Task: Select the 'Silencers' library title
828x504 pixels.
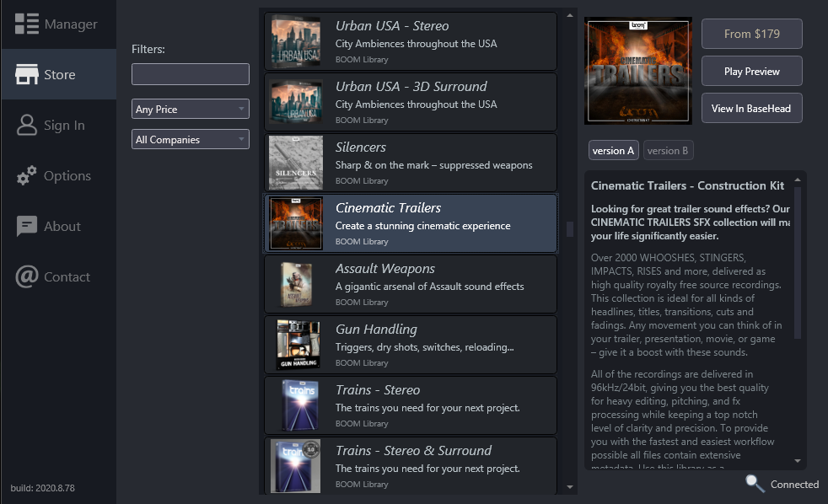Action: pyautogui.click(x=361, y=147)
